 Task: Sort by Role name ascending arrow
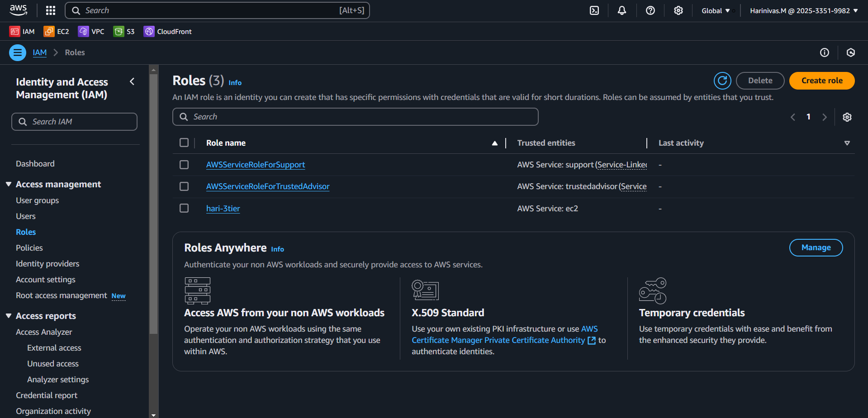tap(495, 143)
